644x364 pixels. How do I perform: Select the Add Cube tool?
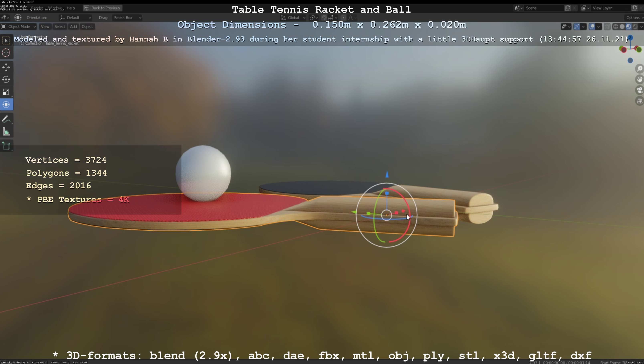[6, 146]
